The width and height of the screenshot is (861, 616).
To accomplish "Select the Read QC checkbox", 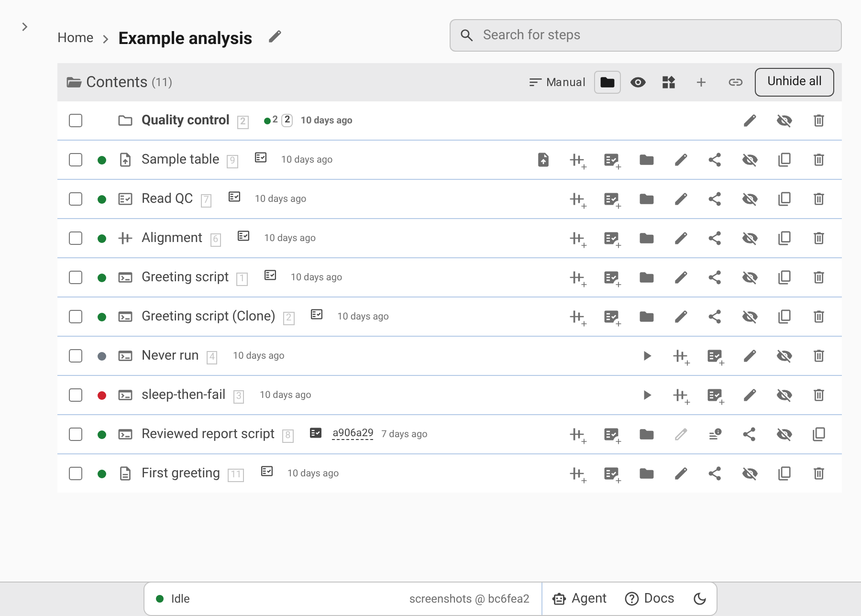I will [76, 199].
